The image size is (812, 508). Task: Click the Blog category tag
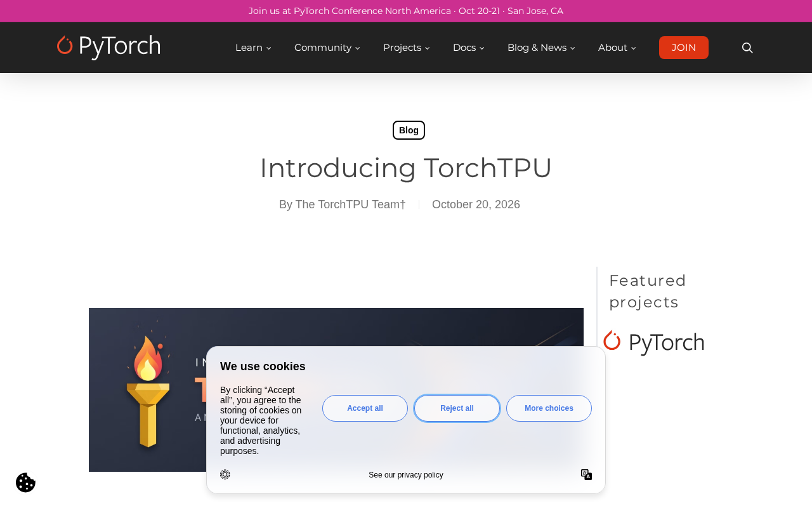point(409,130)
